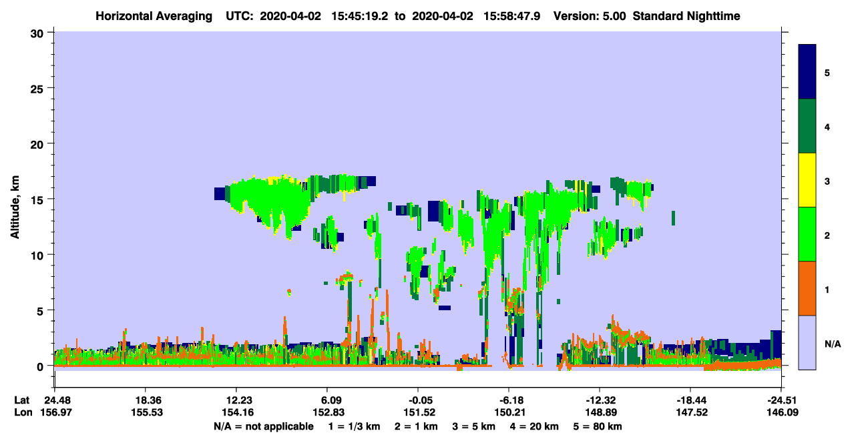This screenshot has width=868, height=445.
Task: Click the altitude tick label 25
Action: 39,88
